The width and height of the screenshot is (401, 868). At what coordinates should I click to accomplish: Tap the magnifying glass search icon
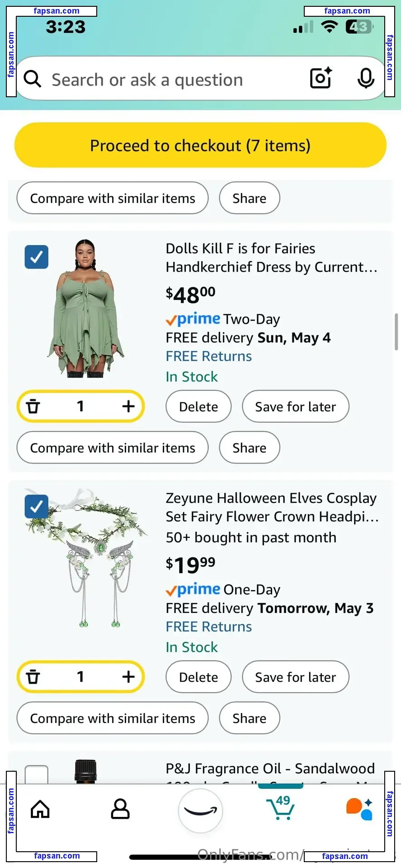tap(33, 79)
